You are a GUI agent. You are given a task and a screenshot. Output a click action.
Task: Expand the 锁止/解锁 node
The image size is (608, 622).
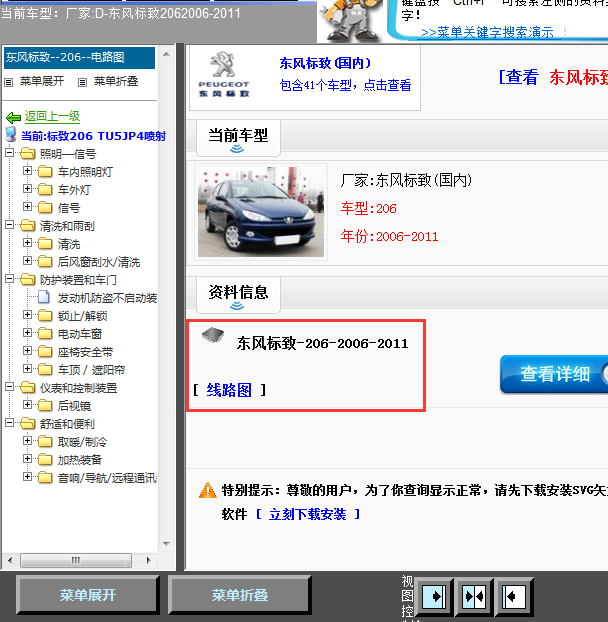tap(27, 315)
